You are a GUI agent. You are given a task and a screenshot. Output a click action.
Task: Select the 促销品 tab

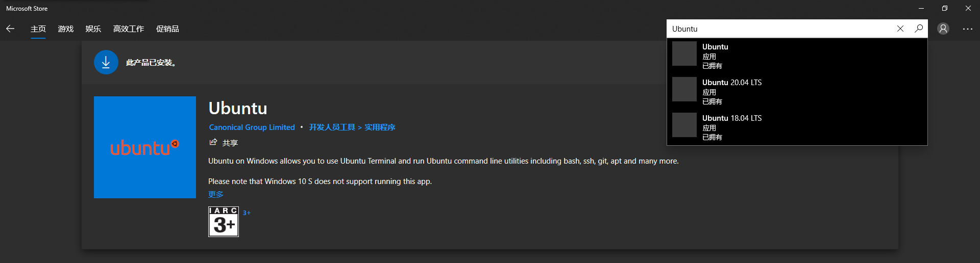coord(167,29)
